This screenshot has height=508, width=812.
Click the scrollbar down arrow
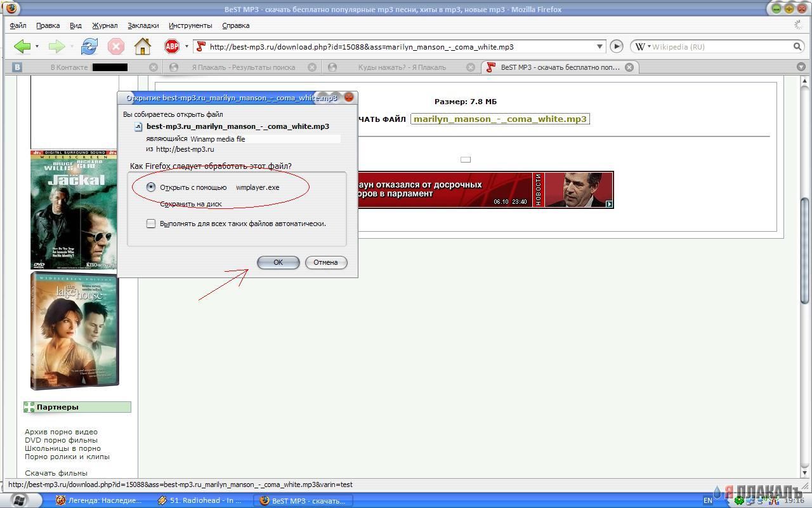tap(806, 473)
